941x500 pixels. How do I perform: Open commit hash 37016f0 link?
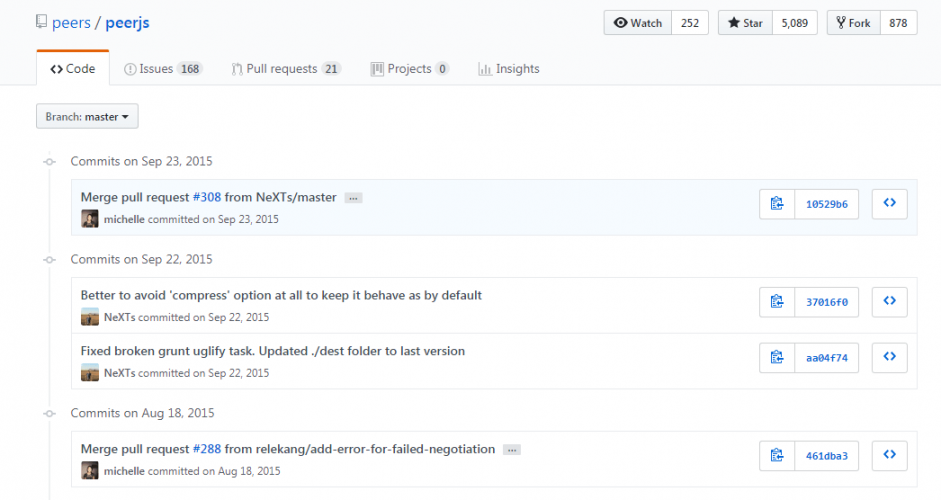coord(826,302)
